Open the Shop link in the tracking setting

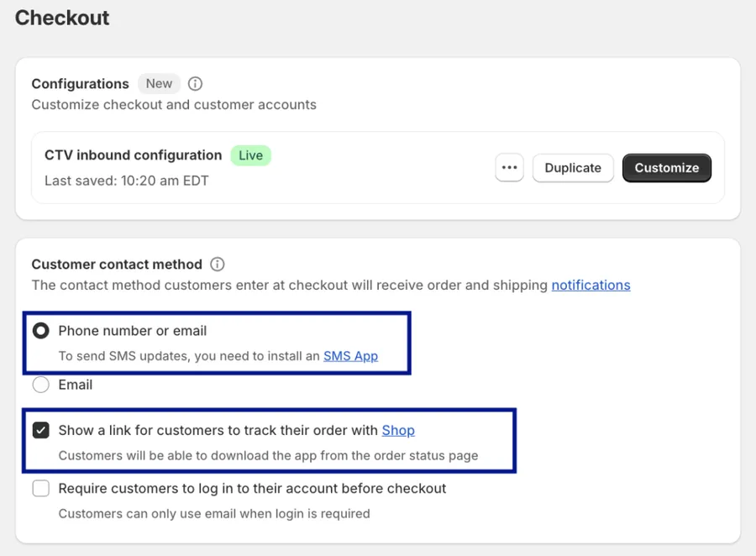tap(397, 430)
